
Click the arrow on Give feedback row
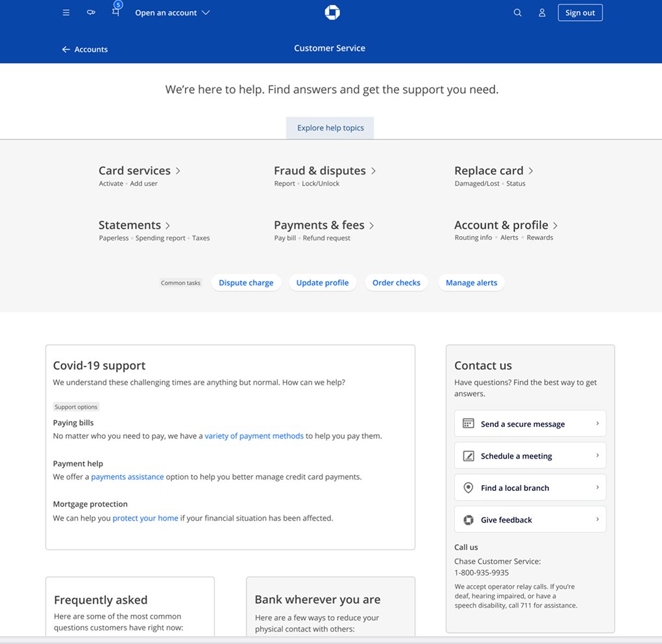tap(597, 519)
